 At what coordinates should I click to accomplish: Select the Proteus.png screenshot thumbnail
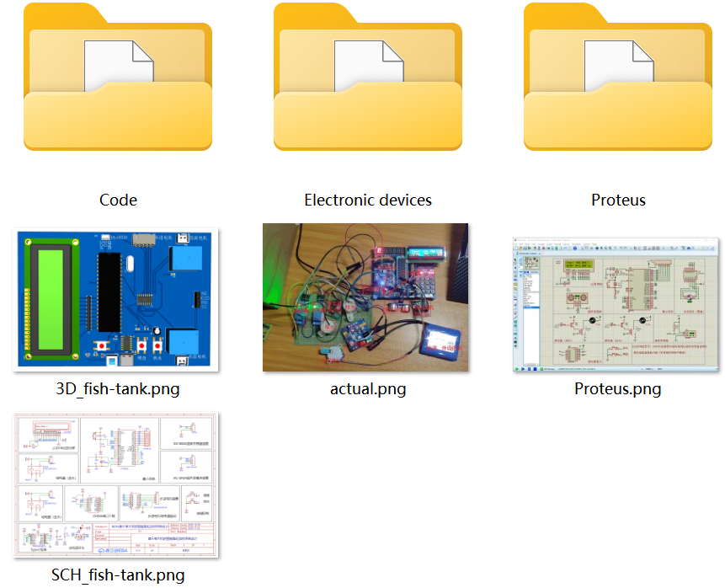point(617,305)
